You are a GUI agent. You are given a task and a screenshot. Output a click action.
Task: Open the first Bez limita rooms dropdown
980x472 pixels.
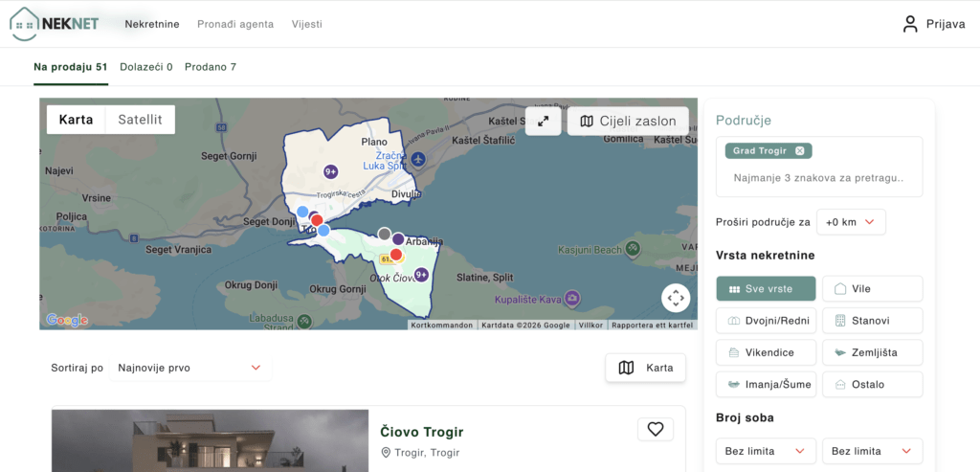tap(765, 451)
